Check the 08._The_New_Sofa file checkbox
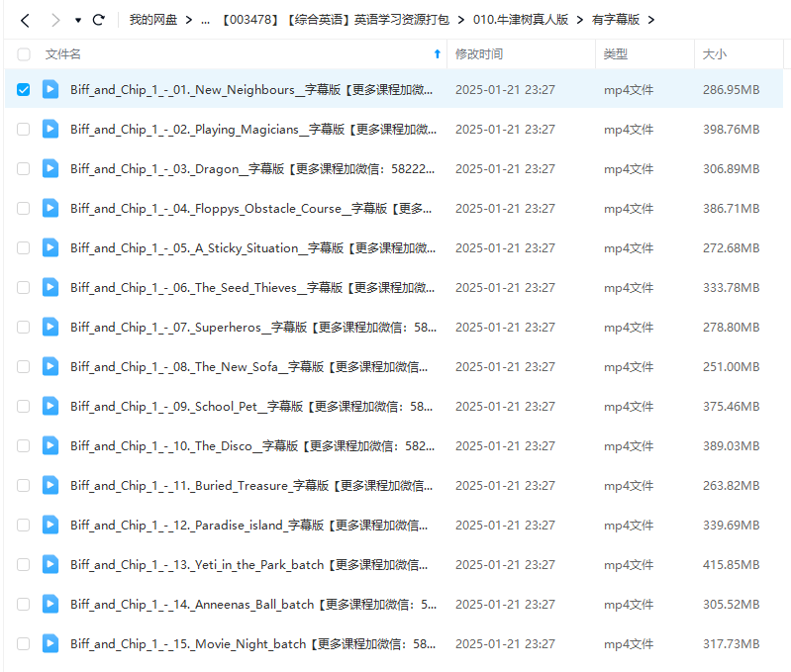This screenshot has height=672, width=791. 23,366
